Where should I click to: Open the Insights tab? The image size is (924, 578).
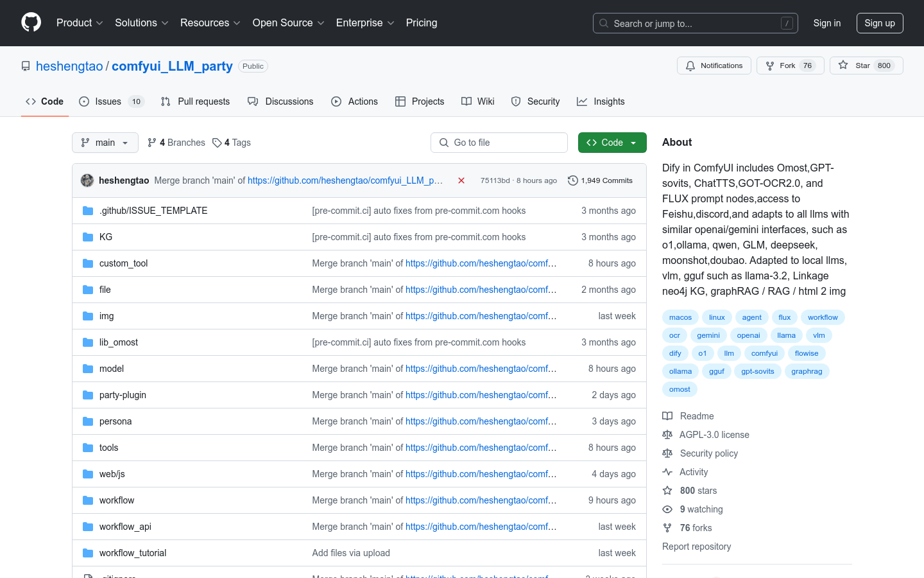click(601, 101)
